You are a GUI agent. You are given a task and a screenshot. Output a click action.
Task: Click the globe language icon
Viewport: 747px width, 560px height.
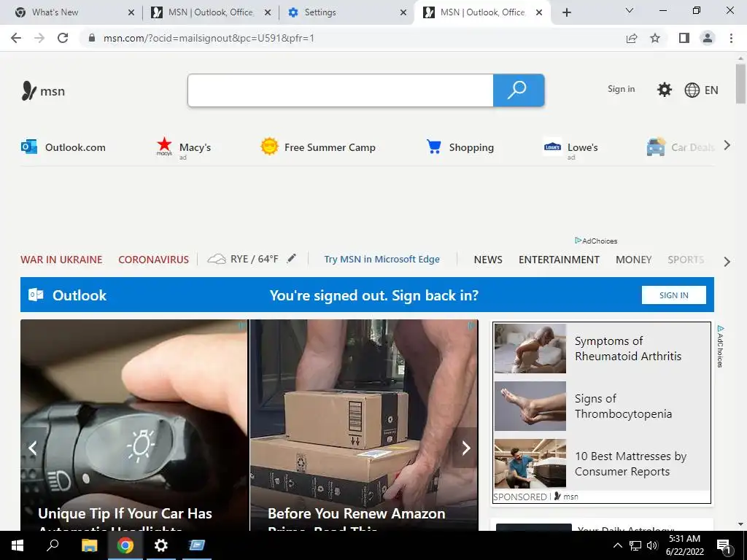click(x=692, y=90)
